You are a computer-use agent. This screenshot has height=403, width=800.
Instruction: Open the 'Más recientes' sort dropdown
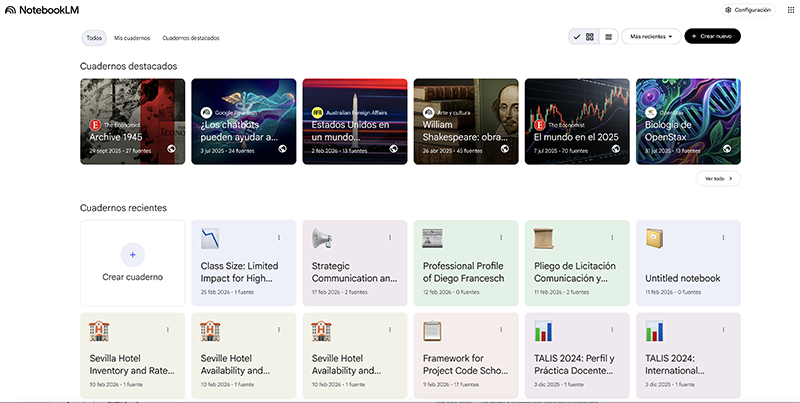pos(650,37)
